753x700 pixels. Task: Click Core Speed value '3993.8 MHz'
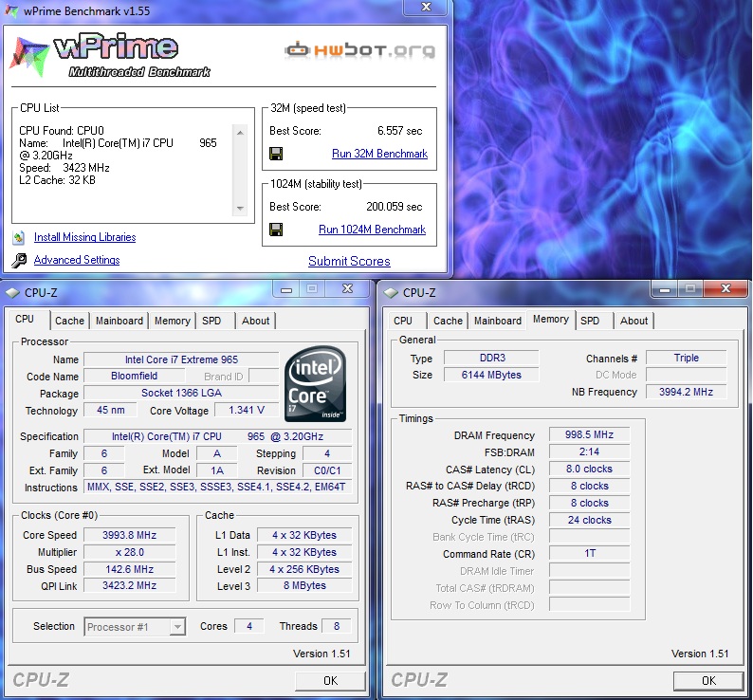(x=130, y=535)
